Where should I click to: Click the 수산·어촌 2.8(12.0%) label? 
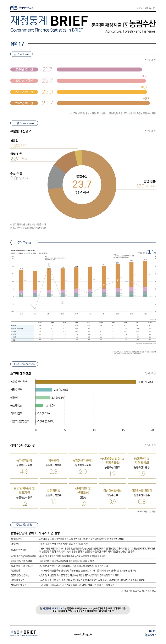point(19,176)
